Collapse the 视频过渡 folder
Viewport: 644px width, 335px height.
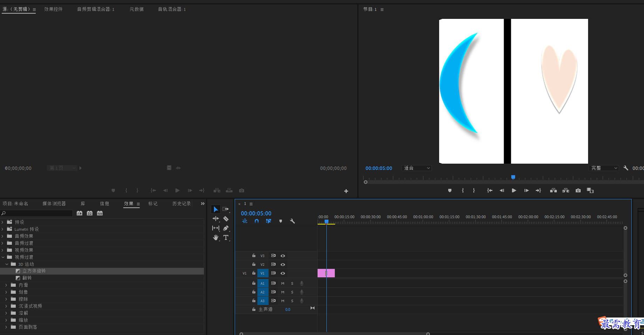point(3,257)
